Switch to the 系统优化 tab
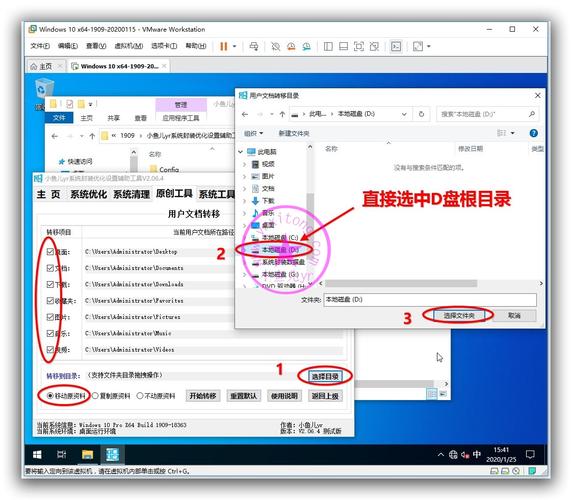The image size is (572, 500). tap(89, 194)
